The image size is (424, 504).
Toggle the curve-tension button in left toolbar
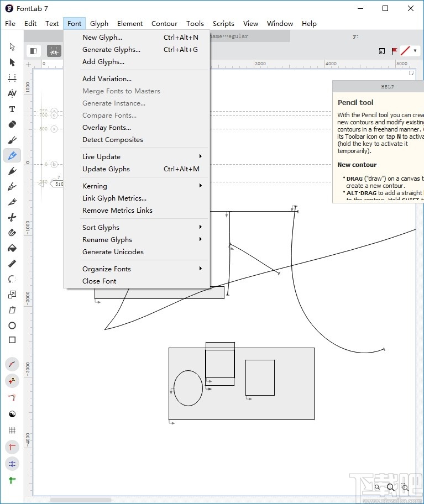(x=12, y=364)
